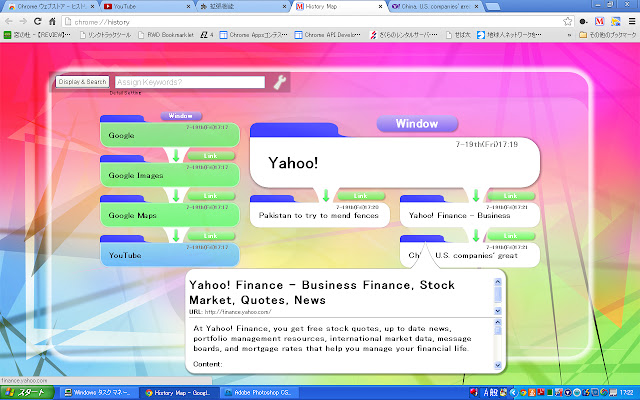Image resolution: width=640 pixels, height=400 pixels.
Task: Switch to the Adobe Photoshop taskbar item
Action: point(259,393)
